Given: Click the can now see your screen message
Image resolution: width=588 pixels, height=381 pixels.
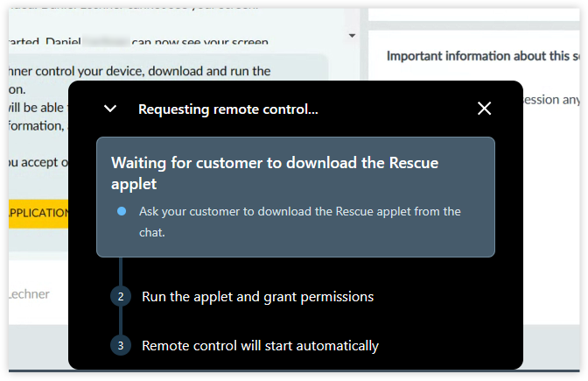Looking at the screenshot, I should click(x=199, y=40).
